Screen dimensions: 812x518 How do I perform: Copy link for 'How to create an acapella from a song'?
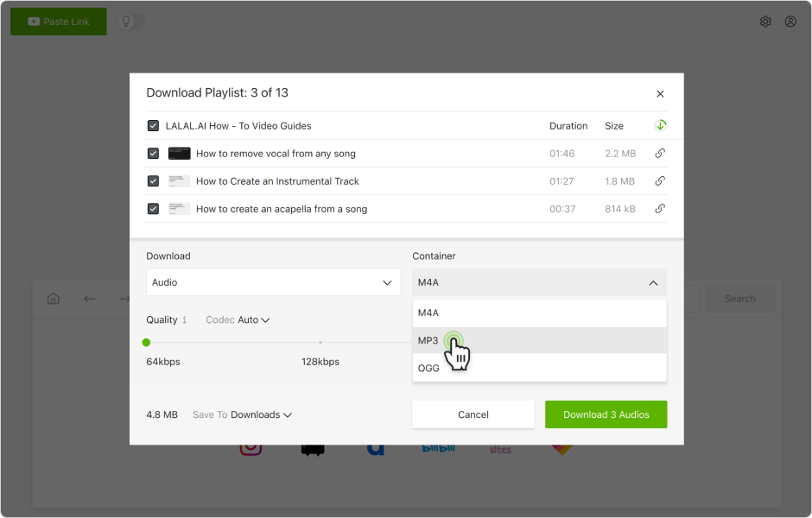(x=660, y=209)
